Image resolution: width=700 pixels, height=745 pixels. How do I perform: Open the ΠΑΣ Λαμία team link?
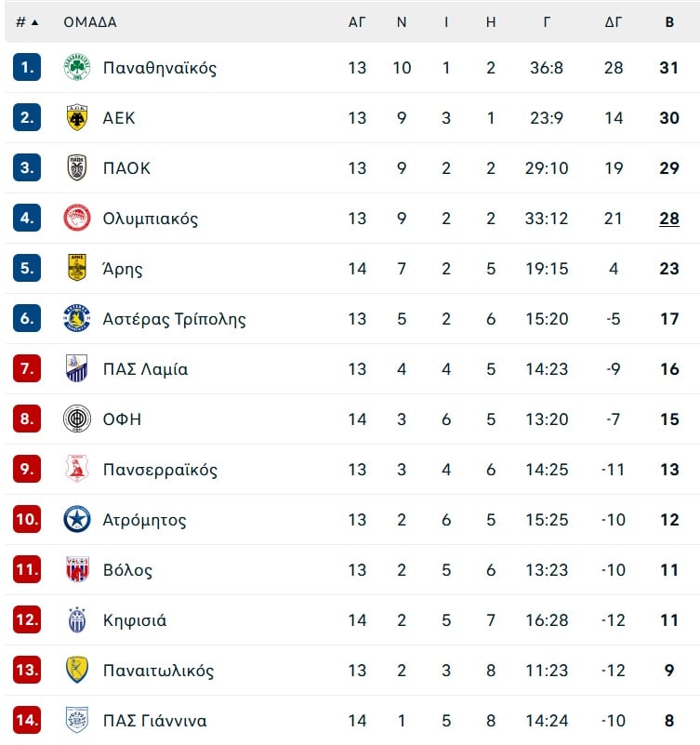(x=145, y=369)
